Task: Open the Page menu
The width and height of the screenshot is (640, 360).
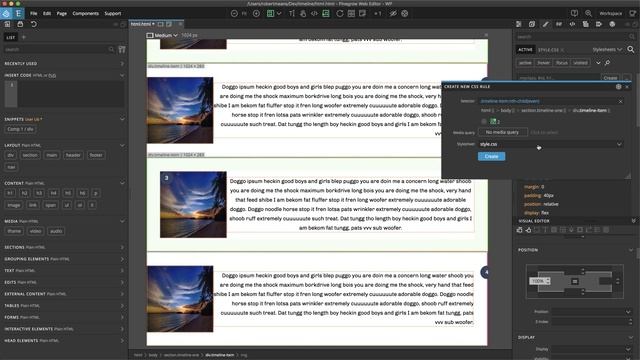Action: tap(62, 13)
